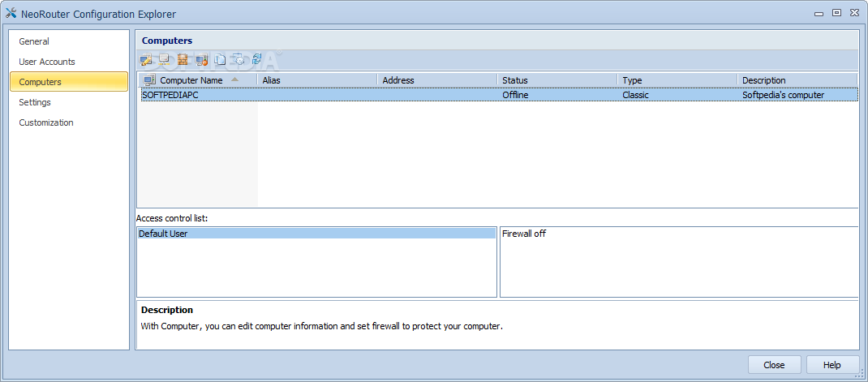Click the Offline status cell
The image size is (868, 382).
click(515, 95)
